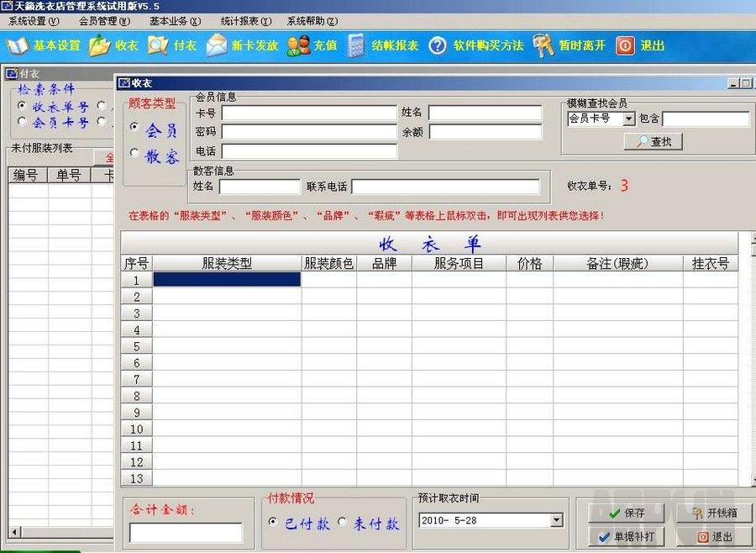Click the 付衣 magnifier toolbar icon
This screenshot has width=756, height=553.
(x=157, y=45)
